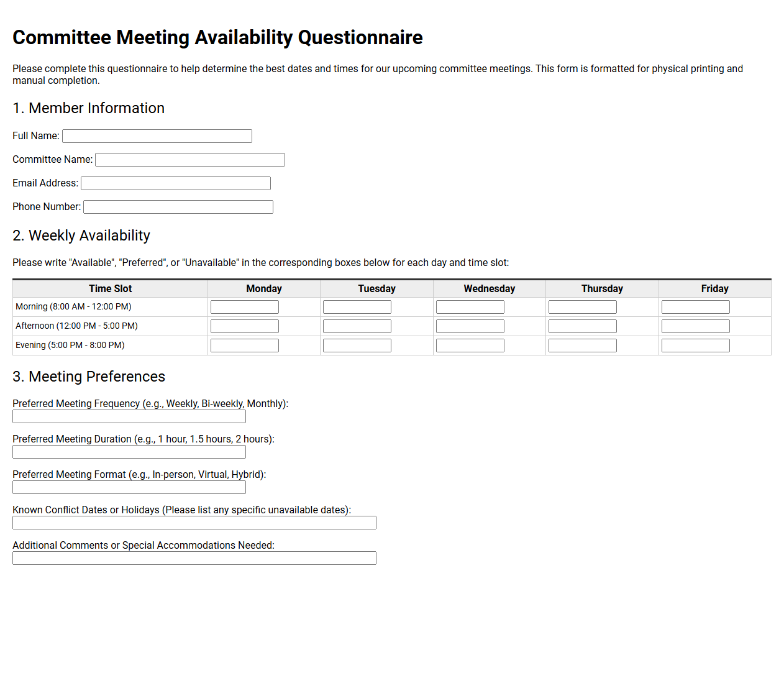This screenshot has height=696, width=784.
Task: Focus the Preferred Meeting Frequency field
Action: [129, 416]
